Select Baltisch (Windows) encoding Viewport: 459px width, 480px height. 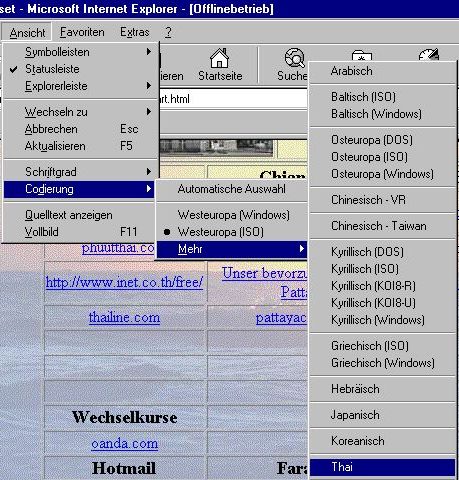click(382, 114)
